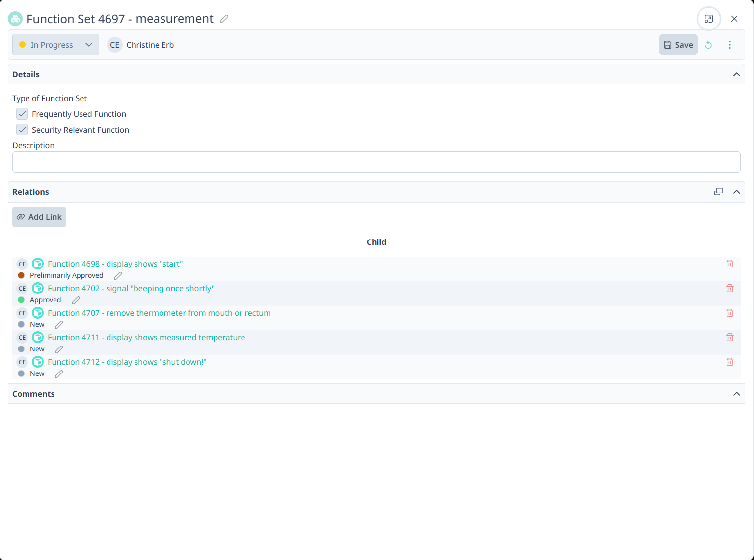Click the Child relation heading
Screen dimensions: 754x560
click(x=377, y=242)
